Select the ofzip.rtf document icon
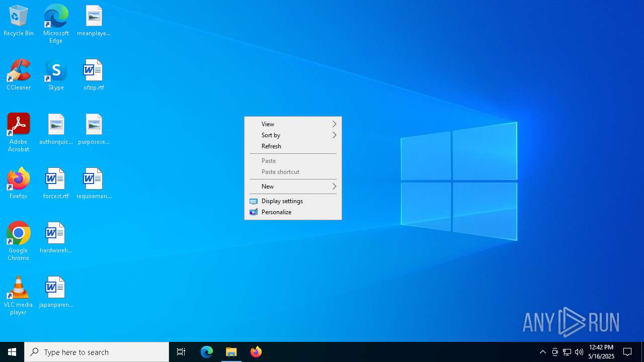Image resolution: width=644 pixels, height=362 pixels. [94, 75]
